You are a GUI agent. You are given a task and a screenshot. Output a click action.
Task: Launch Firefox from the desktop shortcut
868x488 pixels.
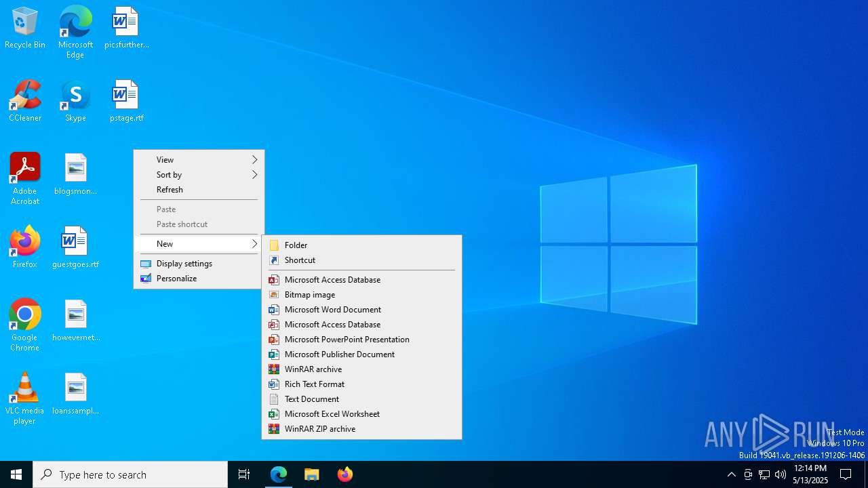point(25,248)
